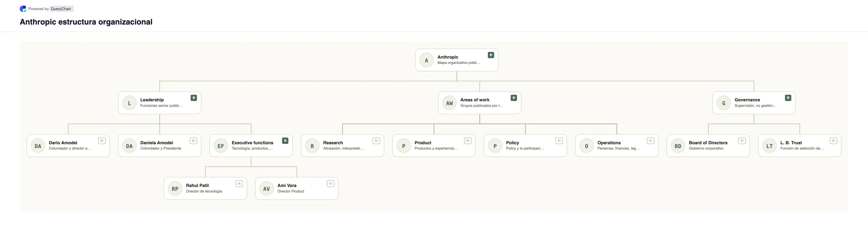Select the L. B. Trust name
This screenshot has width=868, height=231.
(791, 143)
